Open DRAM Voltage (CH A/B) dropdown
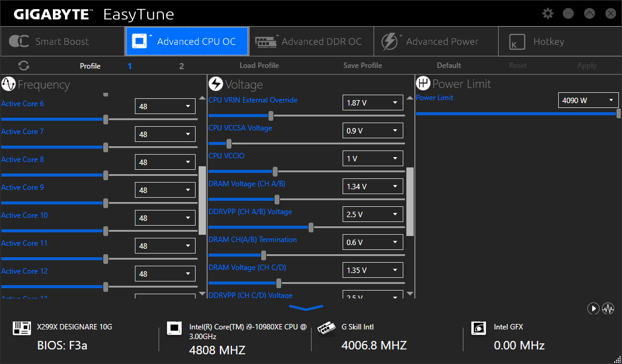The image size is (622, 364). point(373,186)
